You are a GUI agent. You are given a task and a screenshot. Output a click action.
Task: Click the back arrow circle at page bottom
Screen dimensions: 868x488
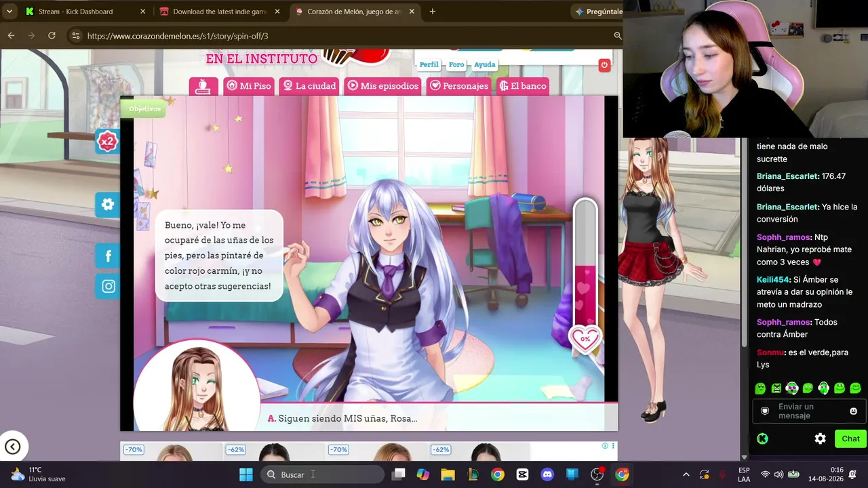13,446
